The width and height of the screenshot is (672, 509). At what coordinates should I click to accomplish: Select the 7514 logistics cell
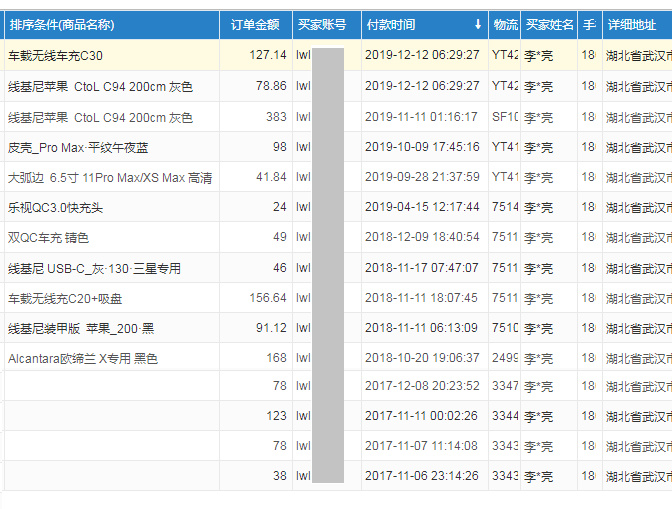pyautogui.click(x=505, y=207)
